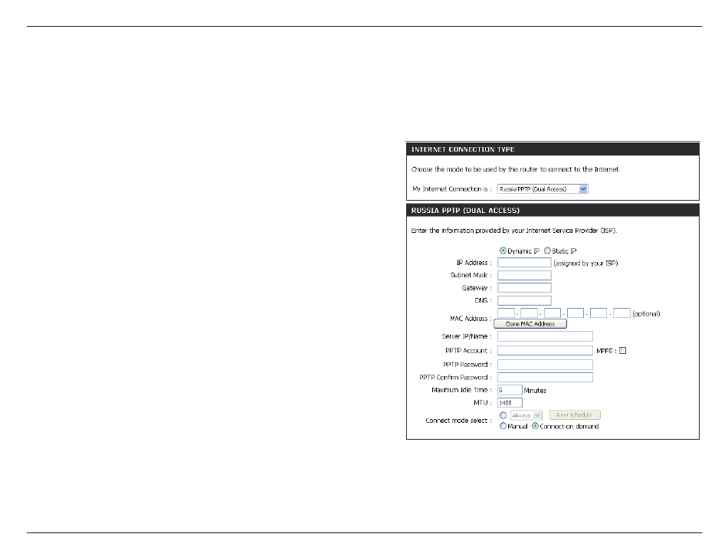Click the Server IP/Name input field
This screenshot has width=728, height=560.
(545, 336)
